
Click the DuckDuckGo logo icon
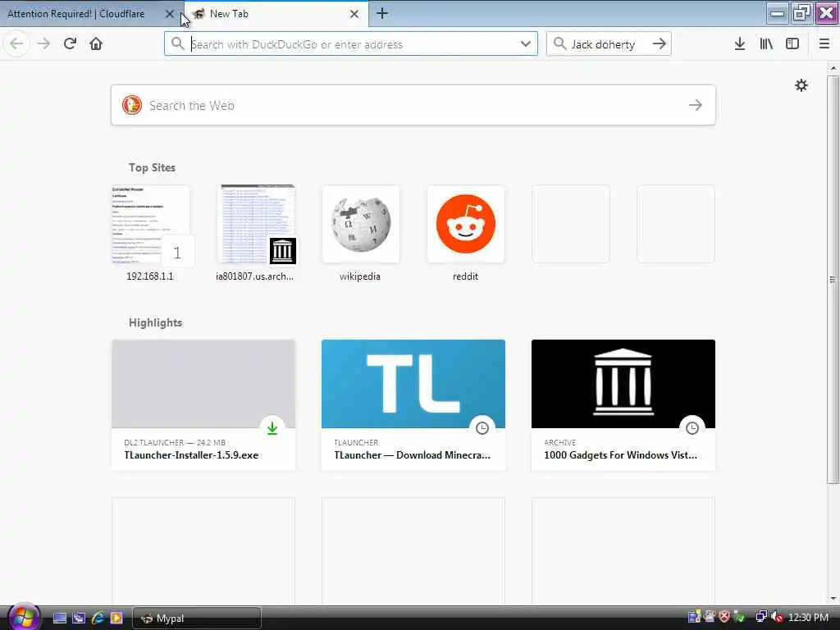[x=132, y=105]
